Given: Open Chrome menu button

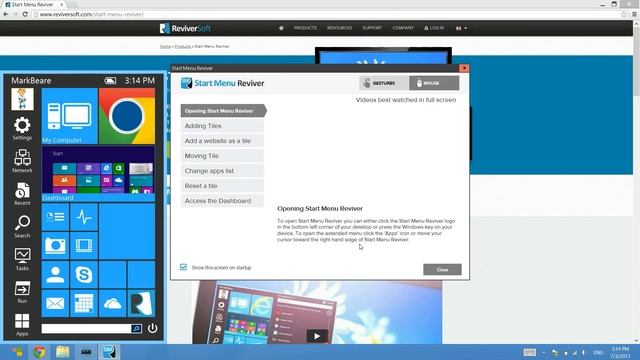Looking at the screenshot, I should (634, 14).
